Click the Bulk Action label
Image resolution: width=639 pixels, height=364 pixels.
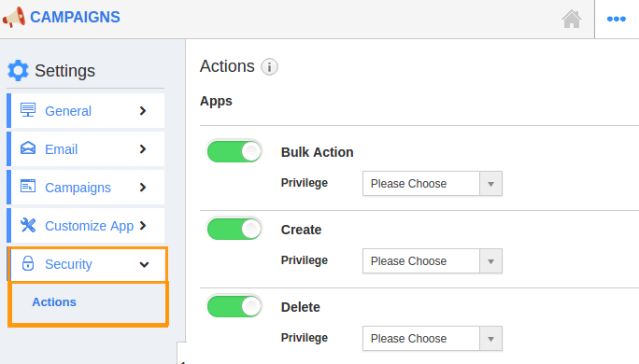coord(317,152)
